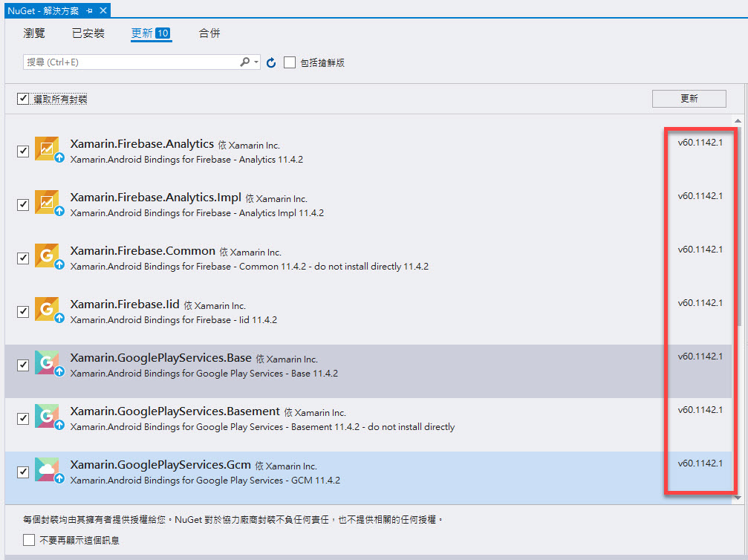Switch to the 已安裝 tab
The height and width of the screenshot is (560, 748).
(x=88, y=33)
